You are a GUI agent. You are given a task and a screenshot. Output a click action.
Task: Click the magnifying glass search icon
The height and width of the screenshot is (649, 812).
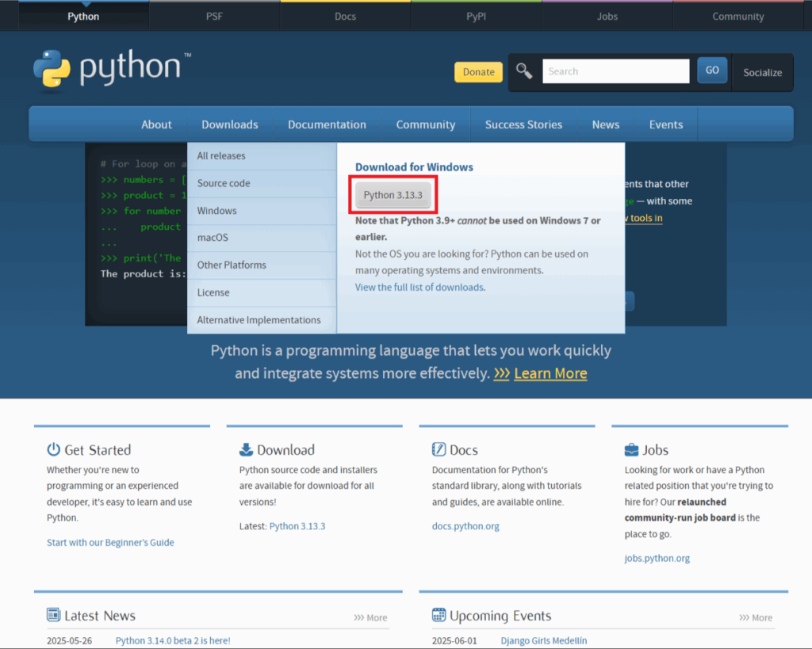524,71
